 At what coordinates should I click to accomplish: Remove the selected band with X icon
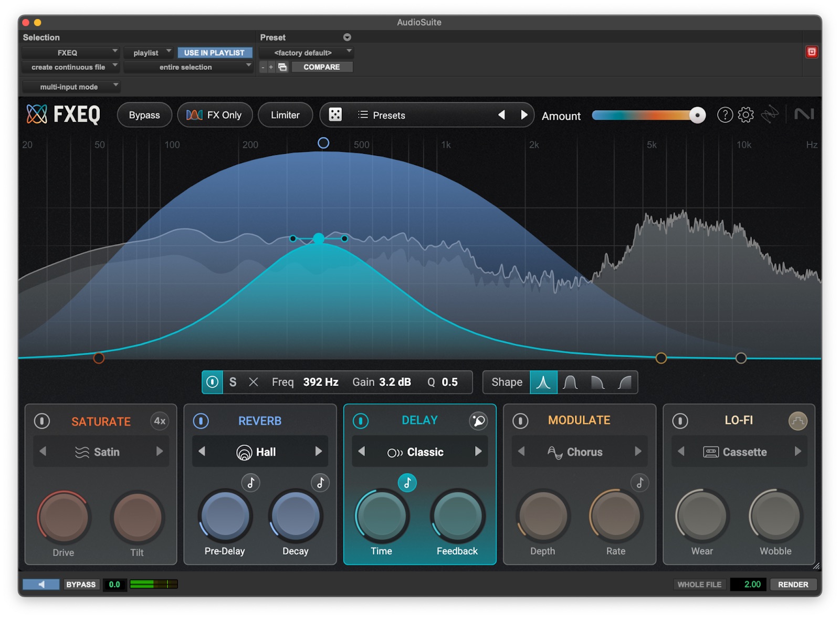click(253, 382)
